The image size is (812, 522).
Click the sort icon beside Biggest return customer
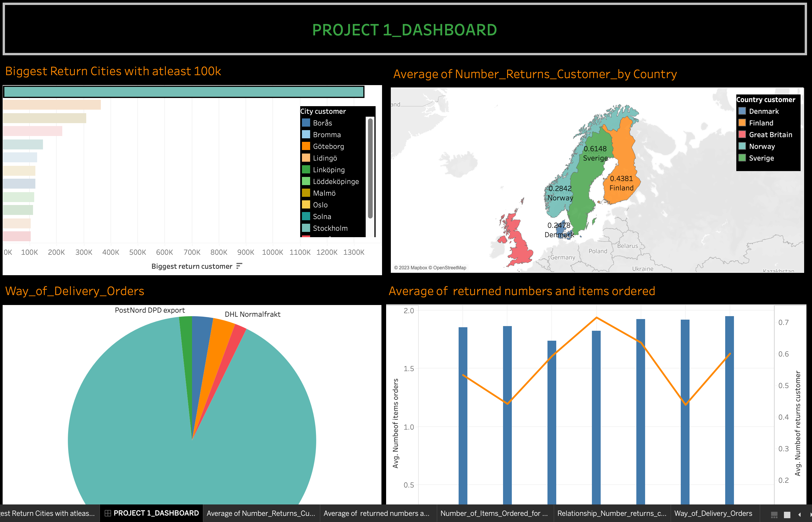[239, 266]
